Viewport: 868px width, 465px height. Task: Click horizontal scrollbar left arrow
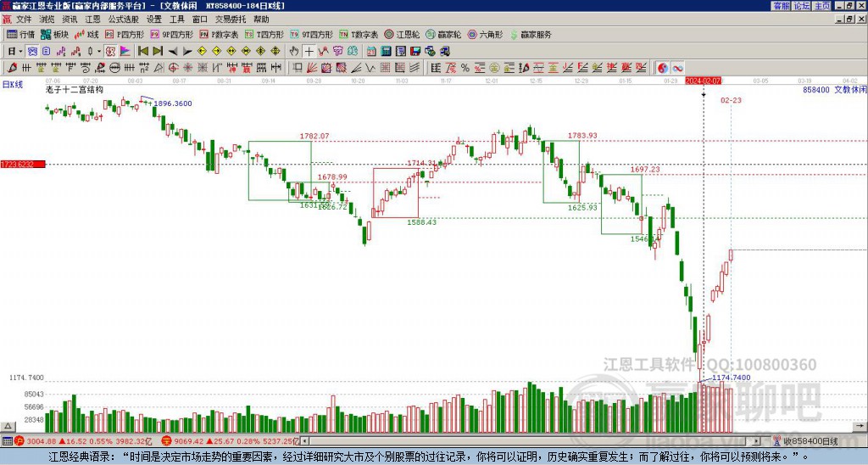(x=305, y=441)
